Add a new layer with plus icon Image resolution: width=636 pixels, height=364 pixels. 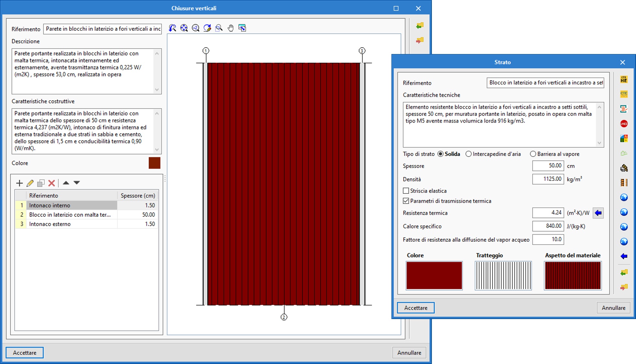point(19,183)
